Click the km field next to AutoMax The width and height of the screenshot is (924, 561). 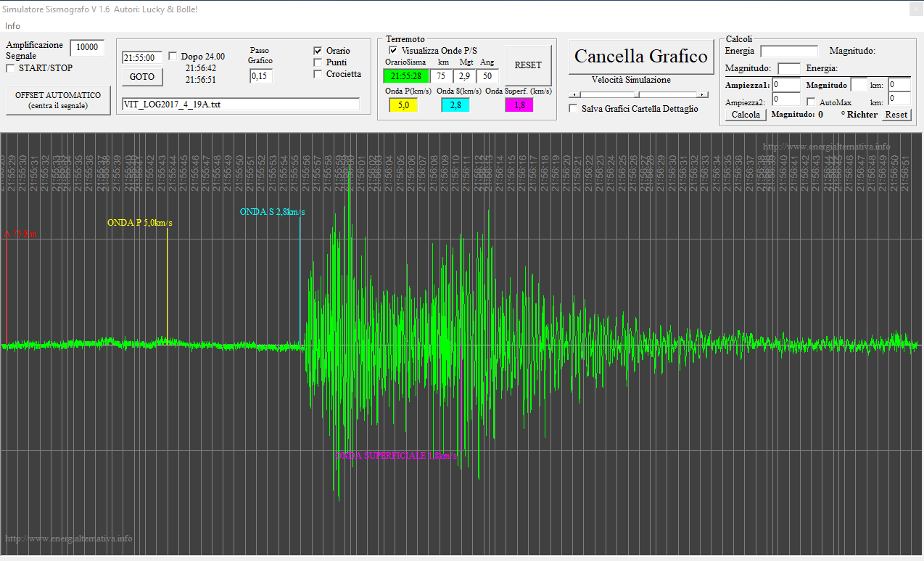pos(899,99)
